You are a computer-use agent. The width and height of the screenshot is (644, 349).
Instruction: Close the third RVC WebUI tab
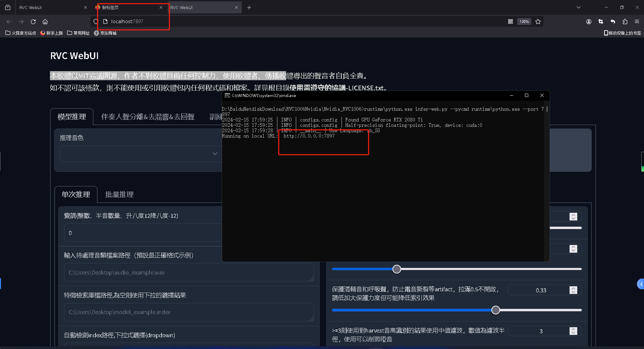(x=236, y=7)
